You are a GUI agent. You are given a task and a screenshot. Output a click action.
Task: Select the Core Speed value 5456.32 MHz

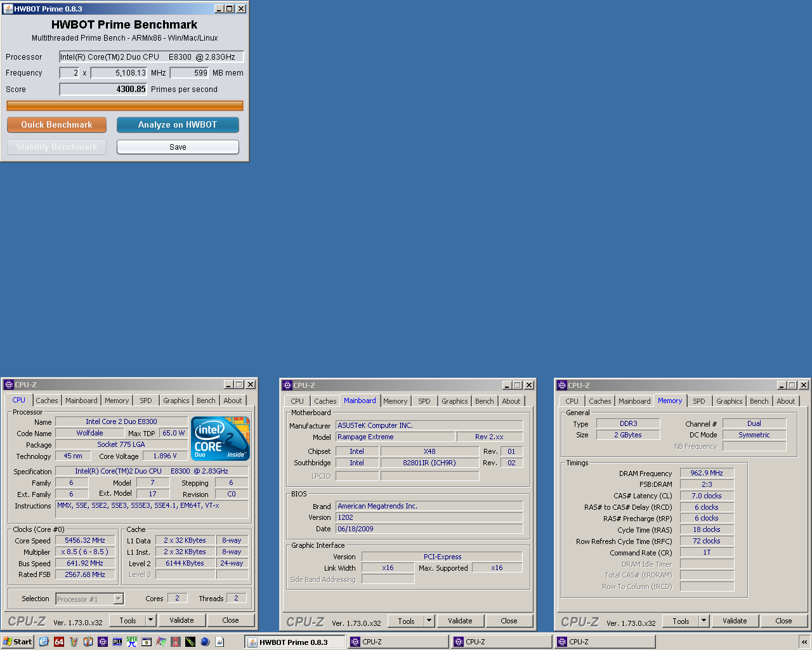click(85, 540)
